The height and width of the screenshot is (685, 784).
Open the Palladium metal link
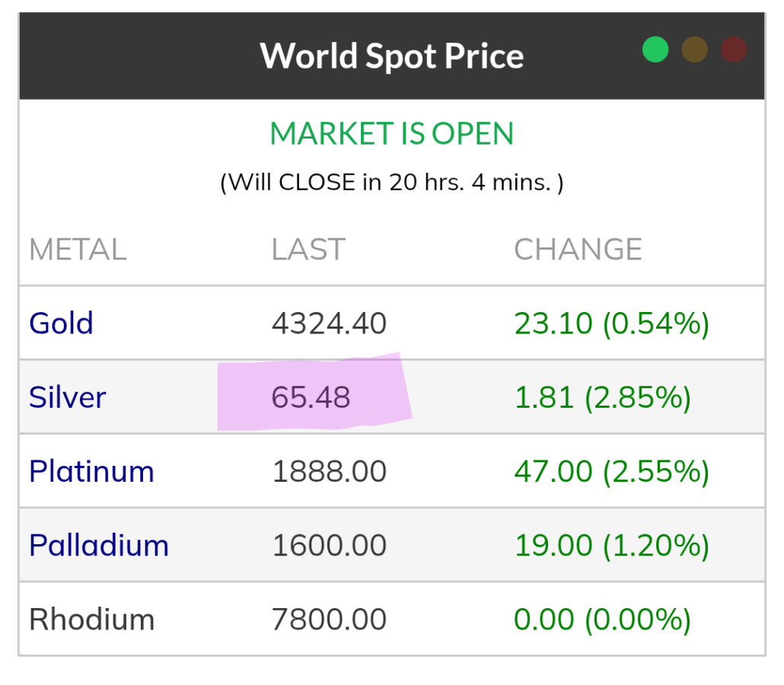pyautogui.click(x=99, y=546)
